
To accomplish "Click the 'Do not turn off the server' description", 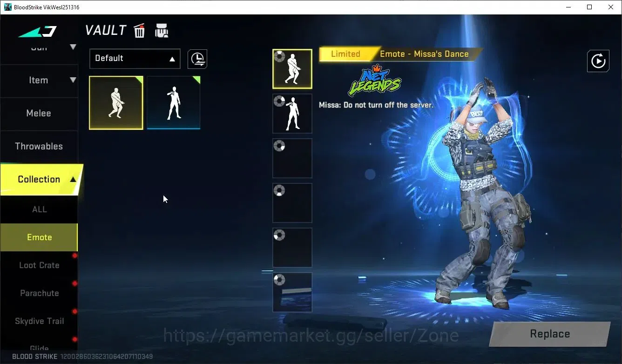I will 376,105.
